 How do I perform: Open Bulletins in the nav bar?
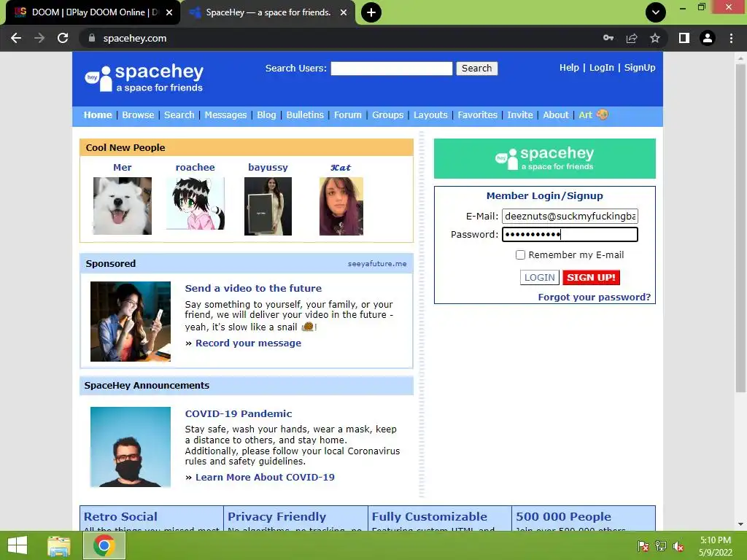pyautogui.click(x=305, y=114)
